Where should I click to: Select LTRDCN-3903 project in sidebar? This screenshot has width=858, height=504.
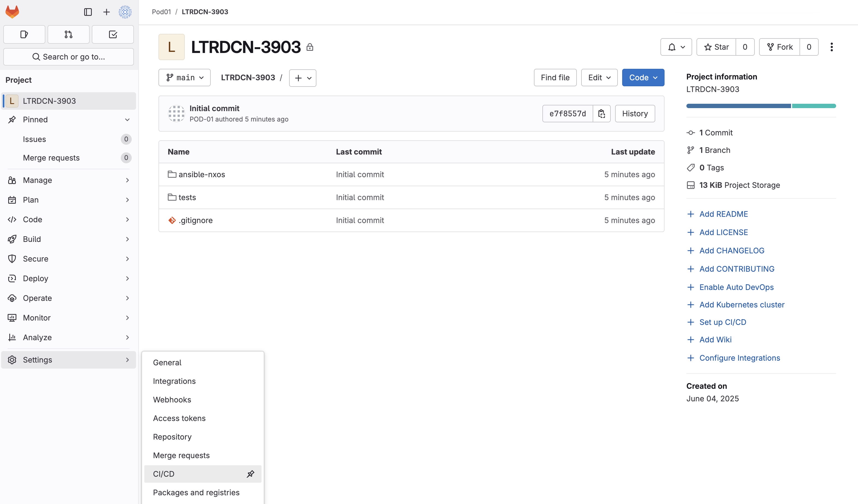tap(68, 101)
